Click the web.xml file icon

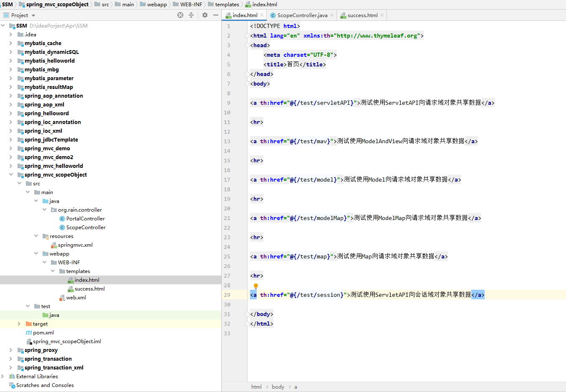click(x=62, y=298)
